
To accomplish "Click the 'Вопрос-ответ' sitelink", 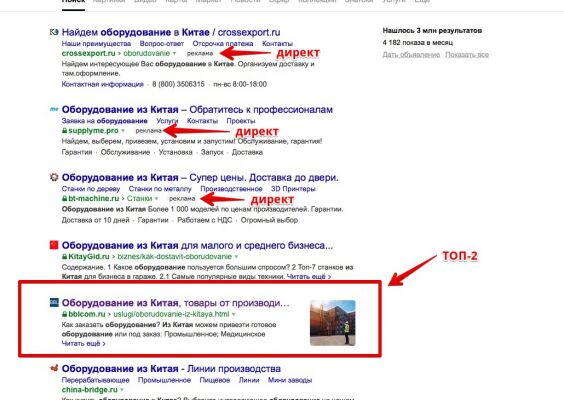I will [162, 44].
